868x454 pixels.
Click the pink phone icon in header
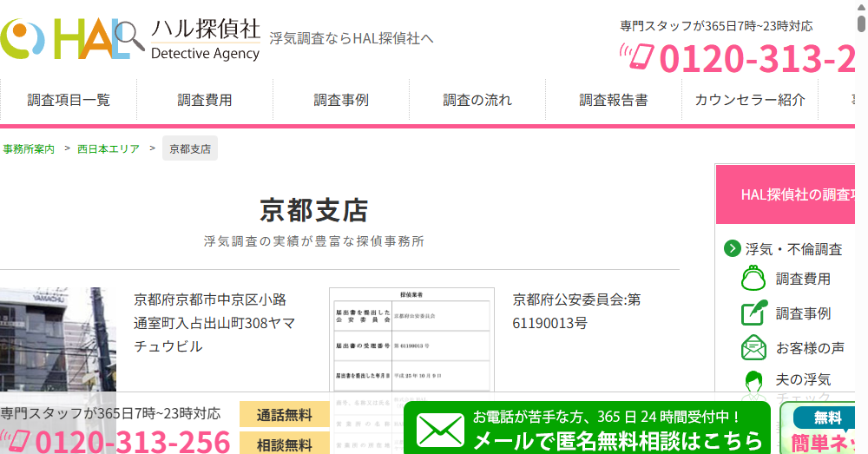[636, 57]
